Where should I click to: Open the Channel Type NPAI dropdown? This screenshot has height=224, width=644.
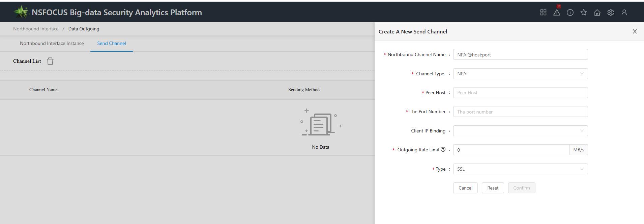coord(520,74)
